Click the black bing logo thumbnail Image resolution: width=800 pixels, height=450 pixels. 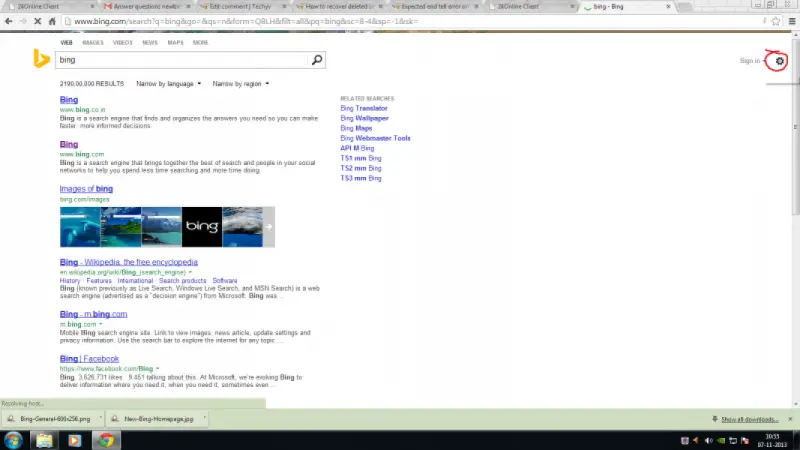[202, 227]
